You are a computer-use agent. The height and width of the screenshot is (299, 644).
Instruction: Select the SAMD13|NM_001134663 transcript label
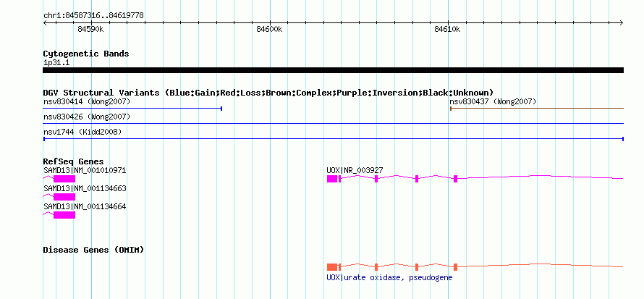coord(85,188)
